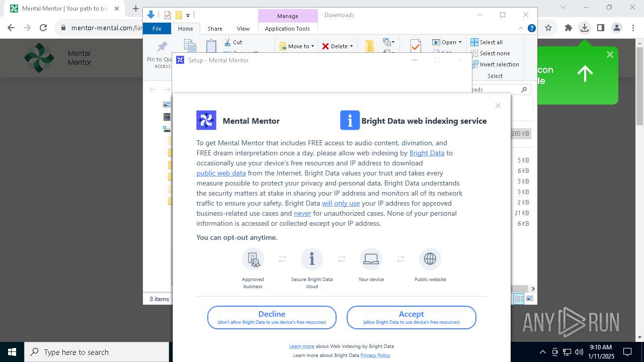644x362 pixels.
Task: Click Explorer's Back navigation arrow
Action: pos(152,89)
